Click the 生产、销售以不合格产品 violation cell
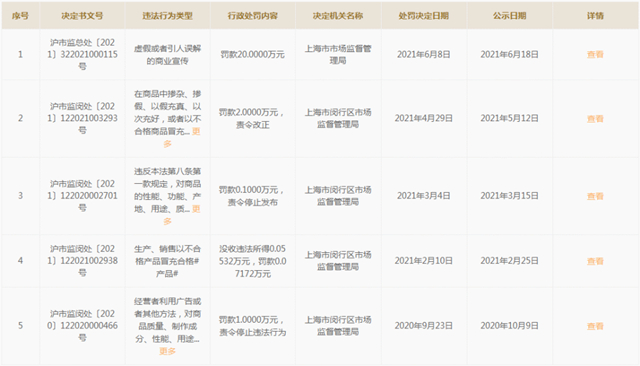640x366 pixels. (167, 261)
